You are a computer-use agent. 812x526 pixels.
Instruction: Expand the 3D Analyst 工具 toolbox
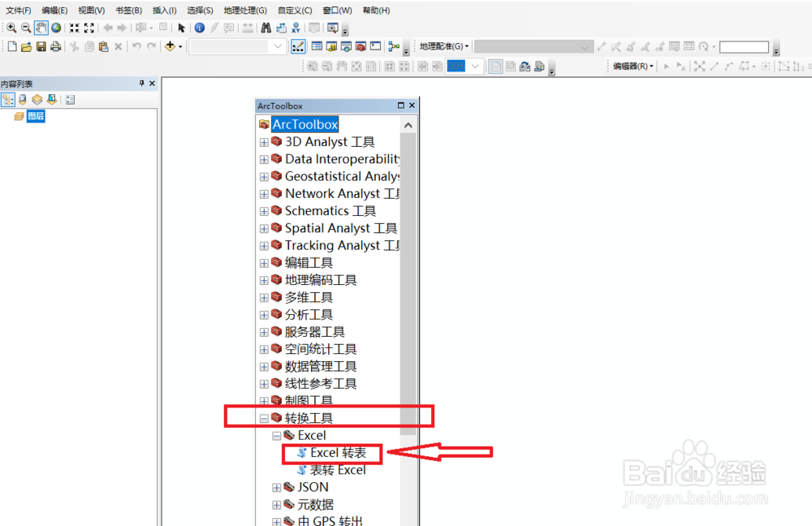(264, 142)
